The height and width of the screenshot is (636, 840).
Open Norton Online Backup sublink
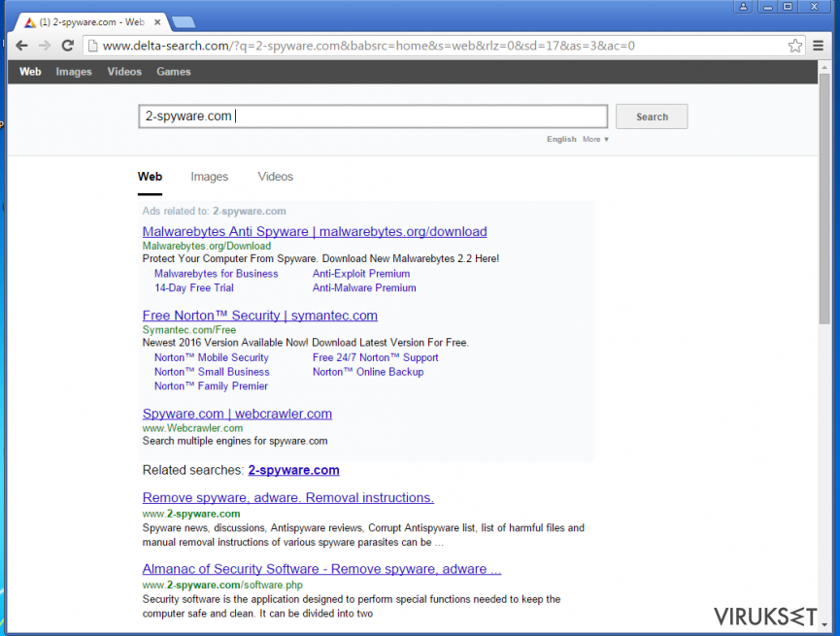pos(368,372)
